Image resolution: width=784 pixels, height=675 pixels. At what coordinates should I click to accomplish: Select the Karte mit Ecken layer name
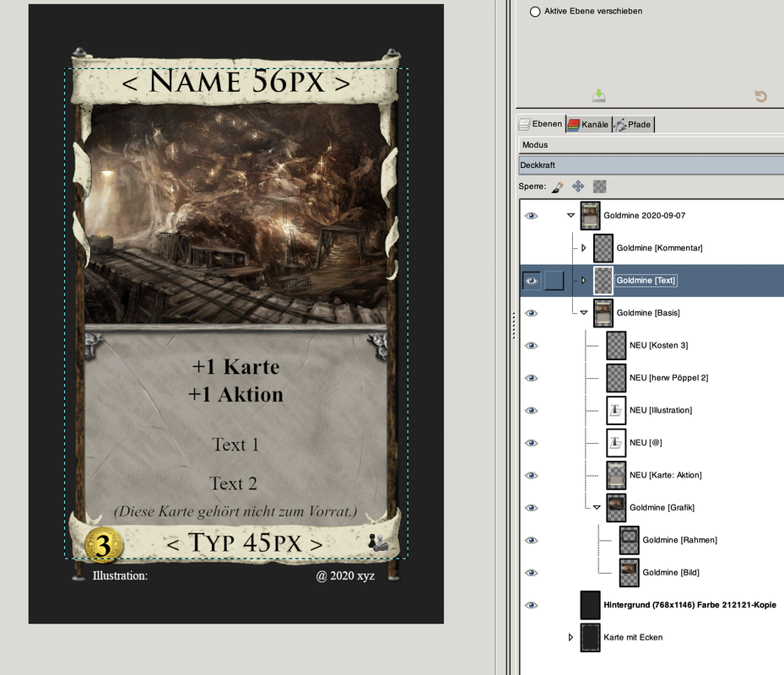[x=633, y=638]
